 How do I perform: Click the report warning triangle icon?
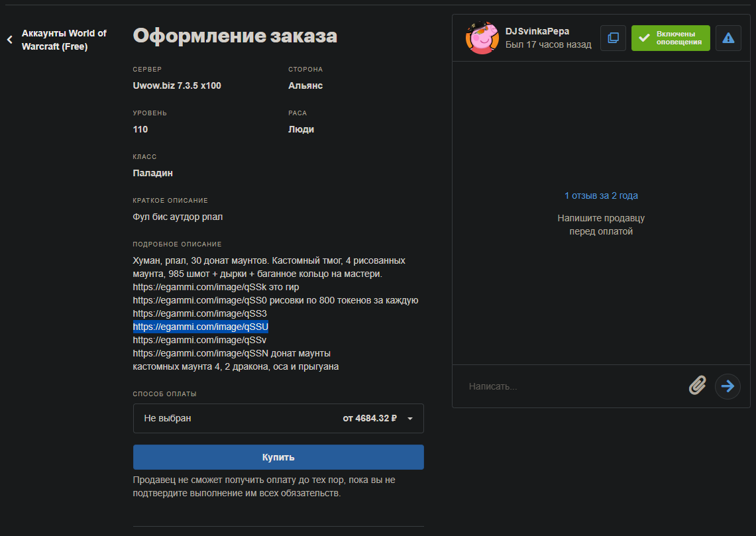pos(728,38)
